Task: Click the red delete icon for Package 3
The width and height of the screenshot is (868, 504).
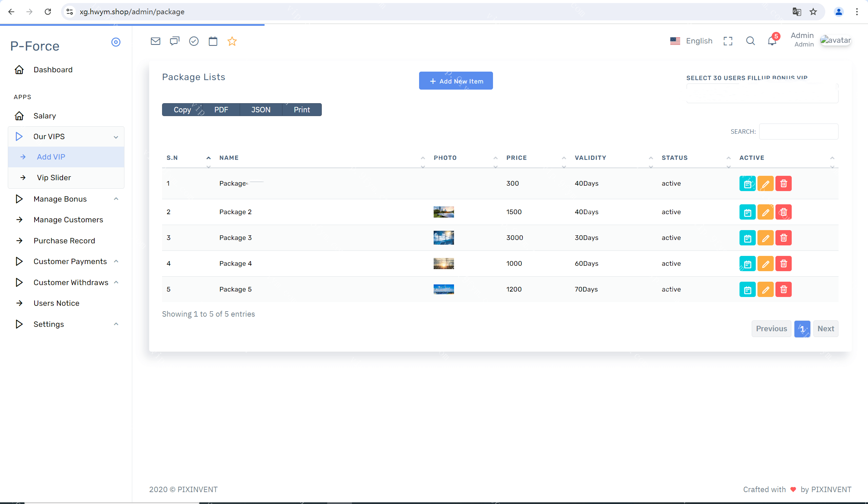Action: 783,238
